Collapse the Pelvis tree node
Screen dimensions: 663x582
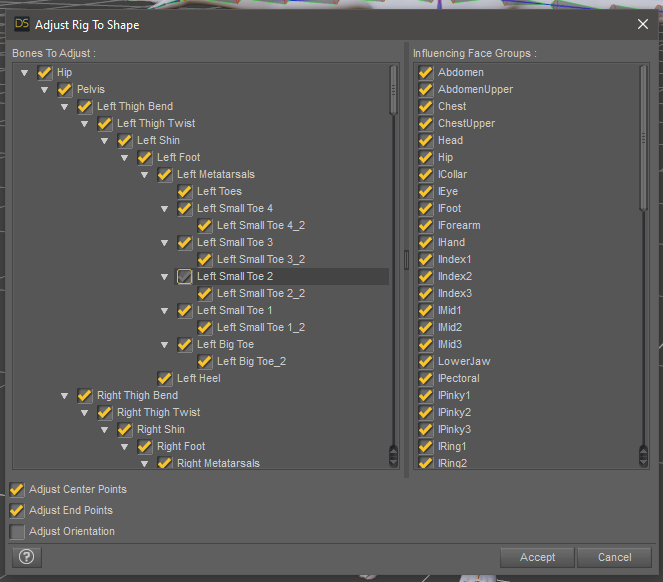44,90
